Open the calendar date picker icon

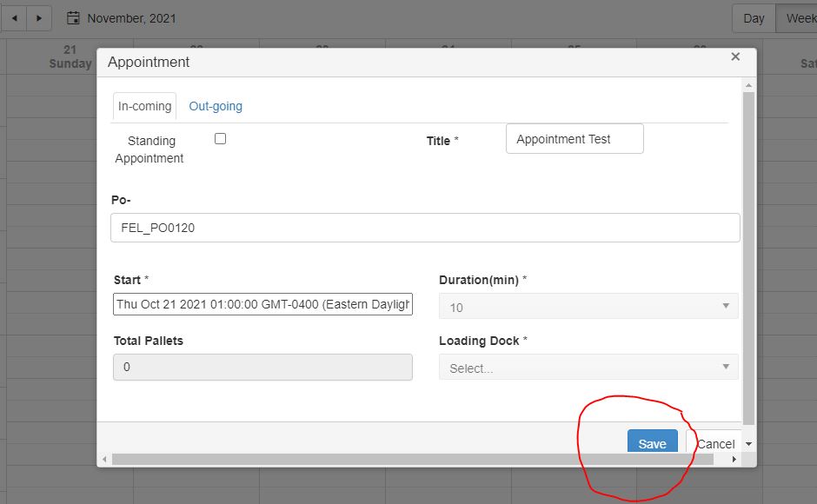74,18
